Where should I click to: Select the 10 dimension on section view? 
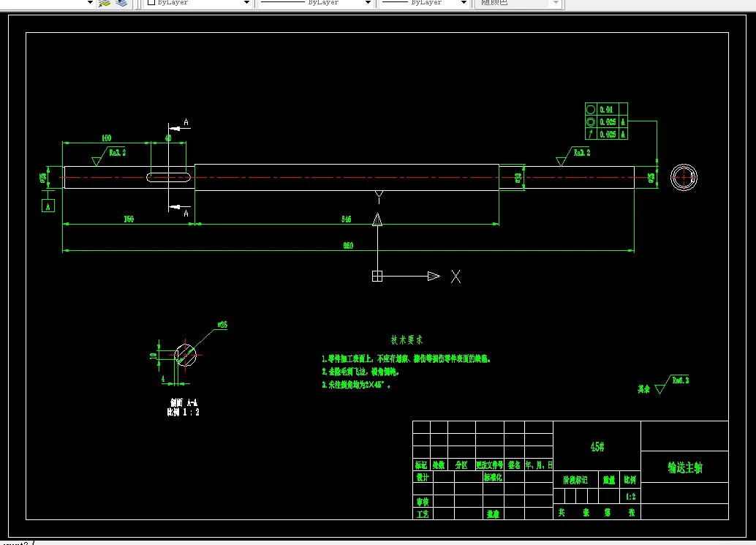coord(154,356)
